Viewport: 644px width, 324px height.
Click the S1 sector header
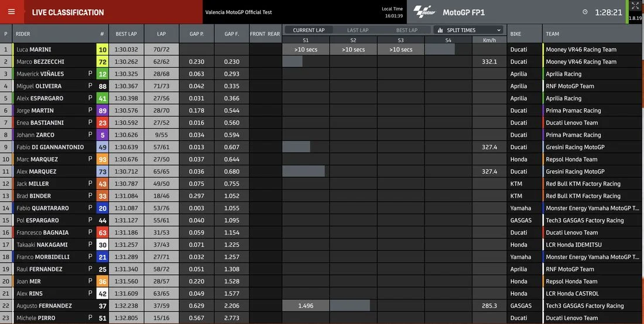point(306,40)
